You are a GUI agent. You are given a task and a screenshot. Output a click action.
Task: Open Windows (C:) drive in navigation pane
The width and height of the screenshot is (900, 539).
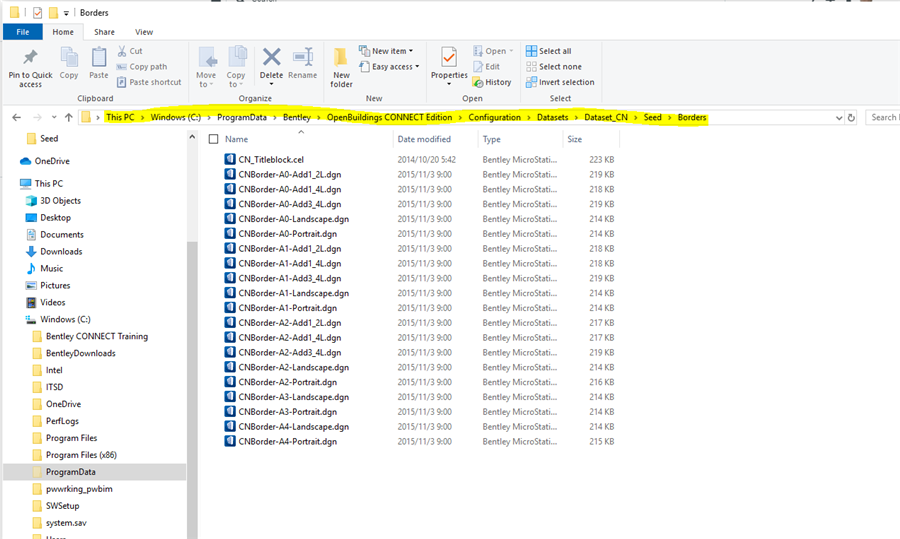coord(58,320)
